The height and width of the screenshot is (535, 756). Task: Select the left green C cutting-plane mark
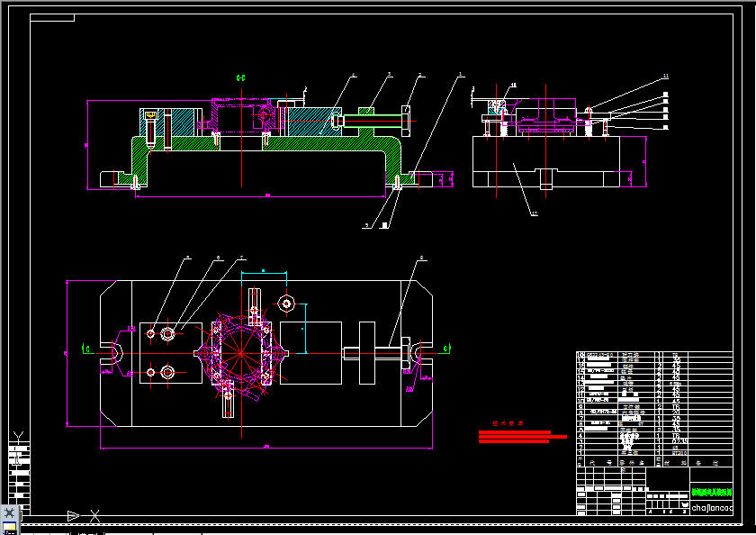[87, 349]
